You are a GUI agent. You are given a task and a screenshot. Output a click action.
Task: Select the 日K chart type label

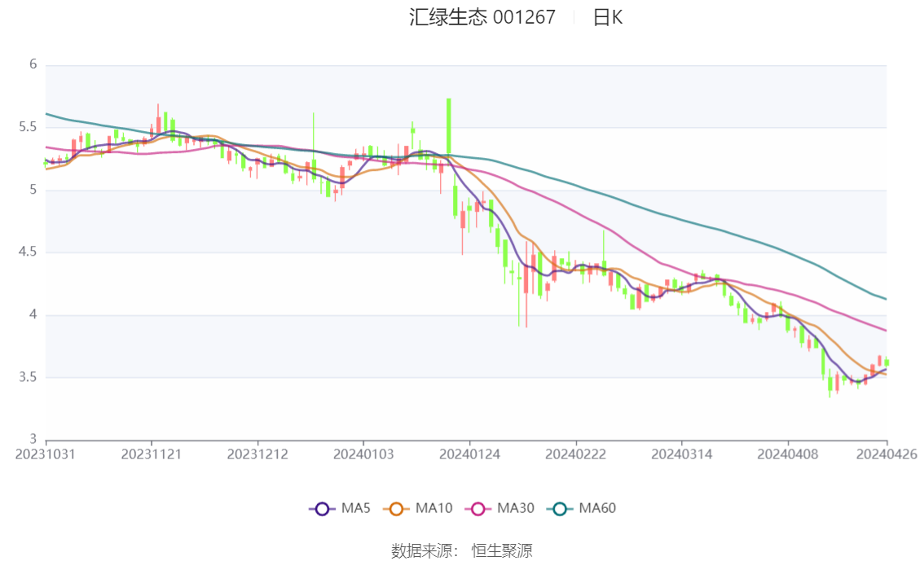608,17
